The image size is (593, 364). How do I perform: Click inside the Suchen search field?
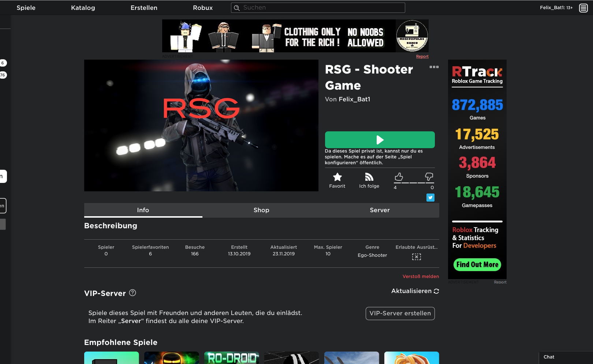[x=318, y=7]
